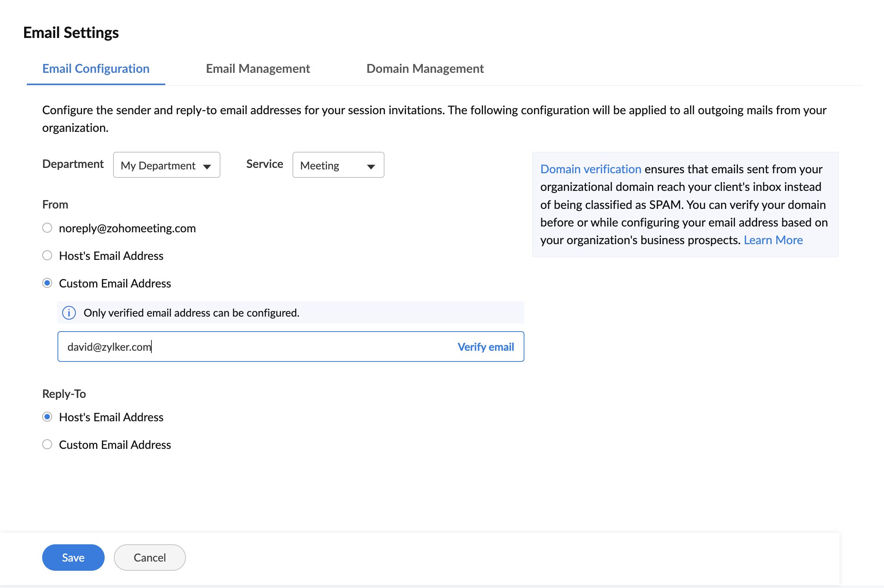Click the Service dropdown arrow

[x=371, y=166]
